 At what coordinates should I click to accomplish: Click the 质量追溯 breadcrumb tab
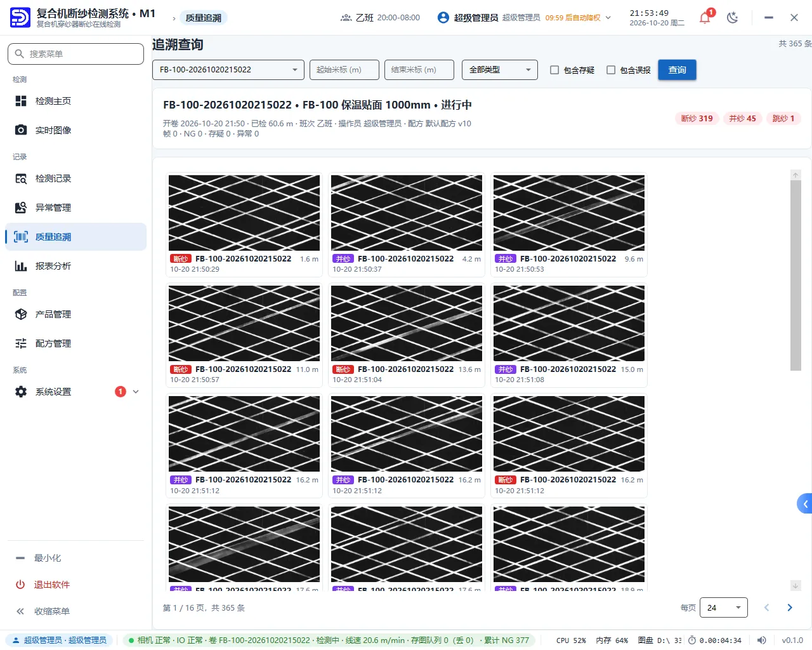[203, 18]
